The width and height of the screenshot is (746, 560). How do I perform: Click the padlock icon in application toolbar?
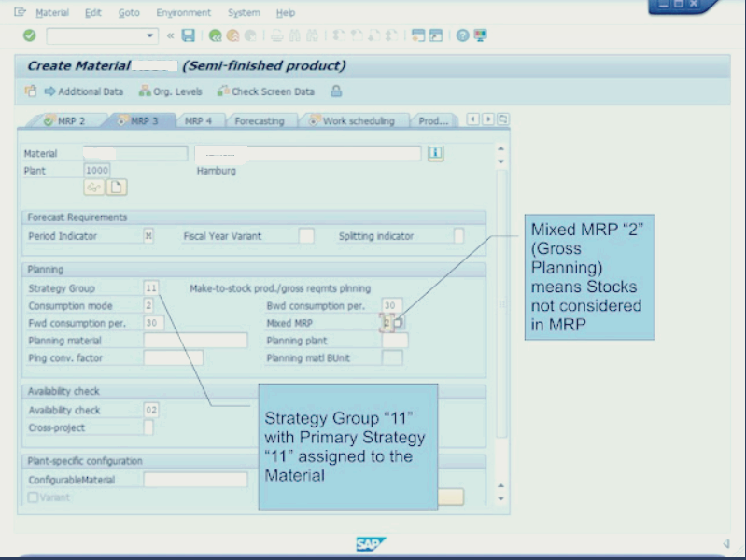(336, 91)
